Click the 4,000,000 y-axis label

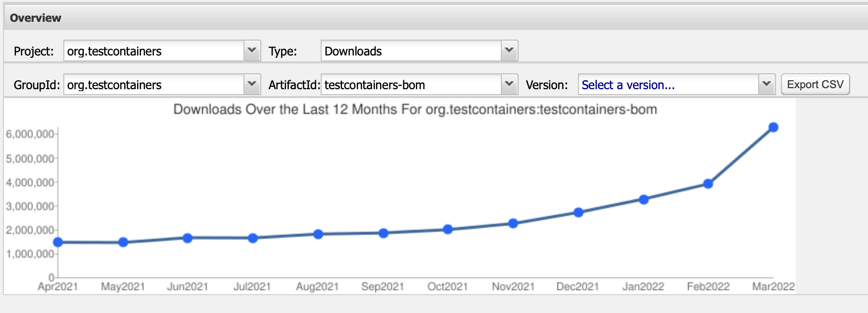[x=30, y=183]
